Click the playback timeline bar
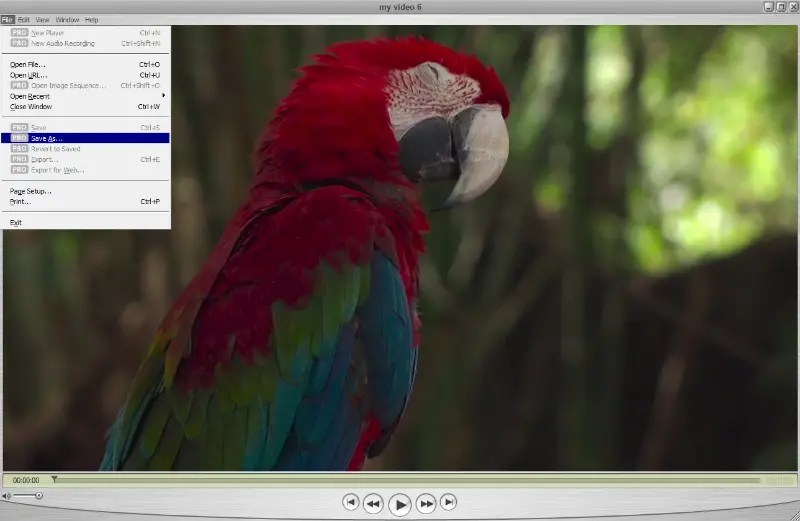 407,480
